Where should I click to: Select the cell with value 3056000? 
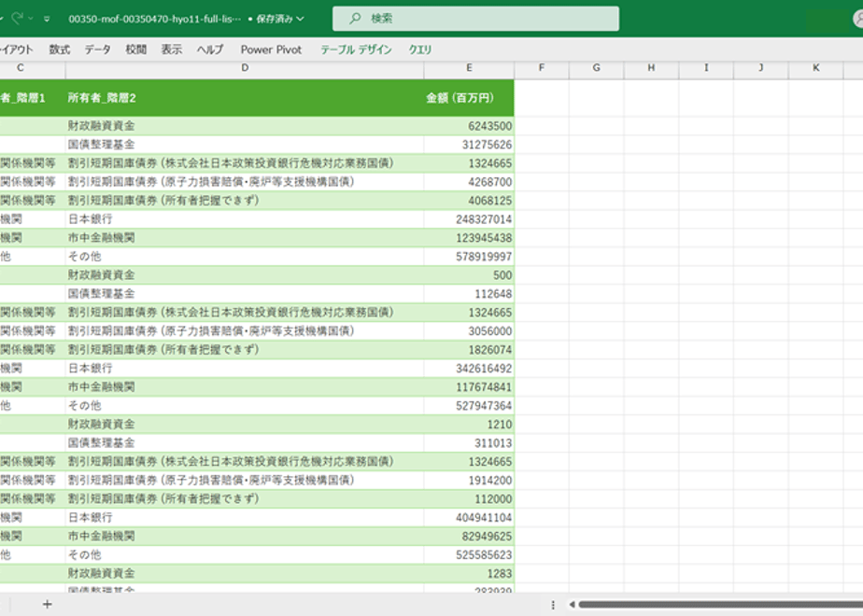click(x=469, y=331)
